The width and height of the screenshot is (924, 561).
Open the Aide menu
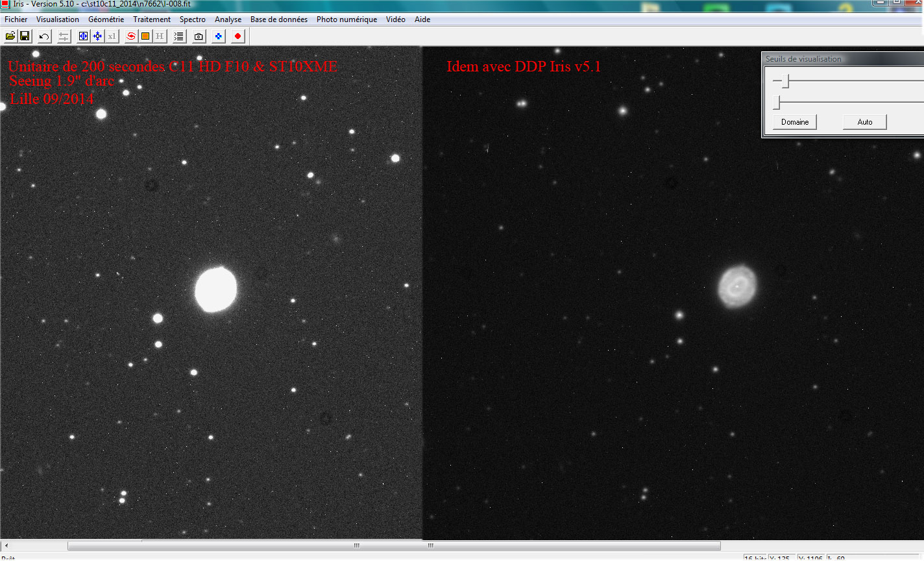point(422,19)
